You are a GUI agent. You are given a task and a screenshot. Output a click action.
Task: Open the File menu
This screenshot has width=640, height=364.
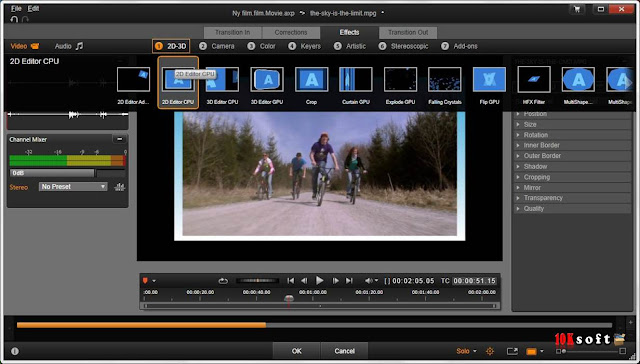point(16,8)
